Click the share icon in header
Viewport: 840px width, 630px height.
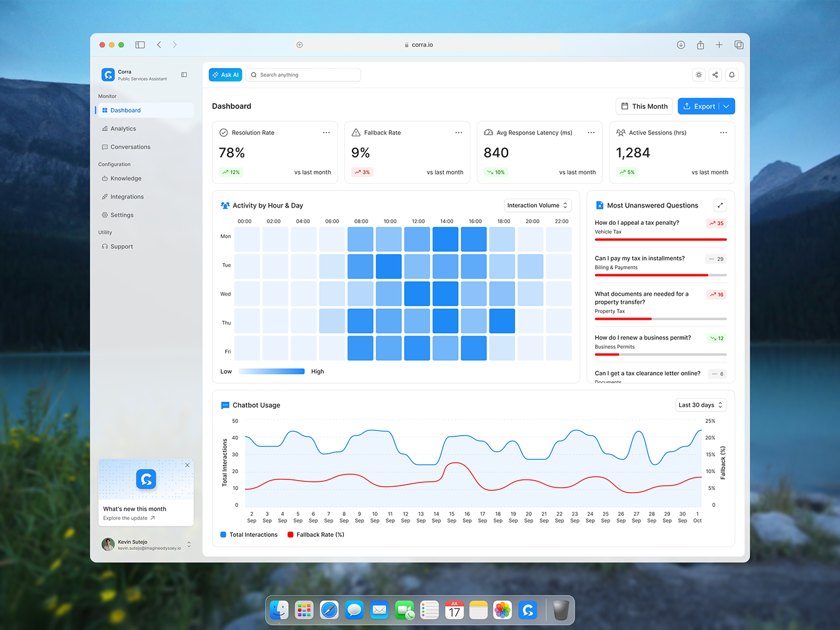point(715,75)
